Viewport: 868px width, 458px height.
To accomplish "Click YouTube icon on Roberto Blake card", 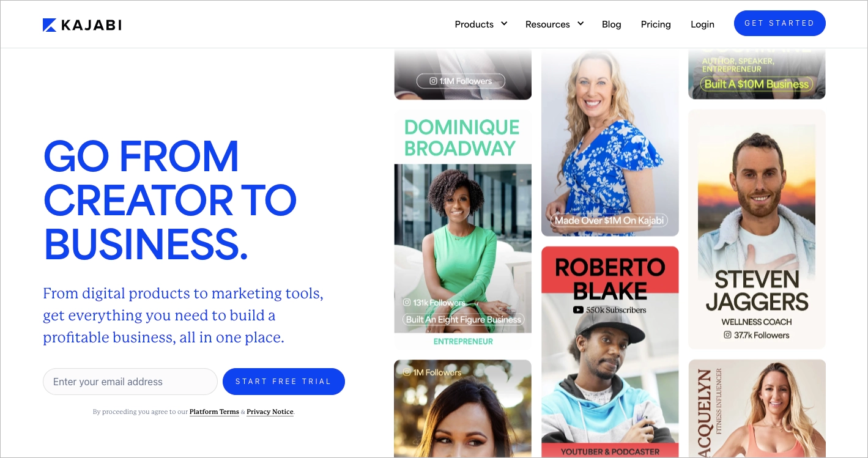I will coord(578,310).
